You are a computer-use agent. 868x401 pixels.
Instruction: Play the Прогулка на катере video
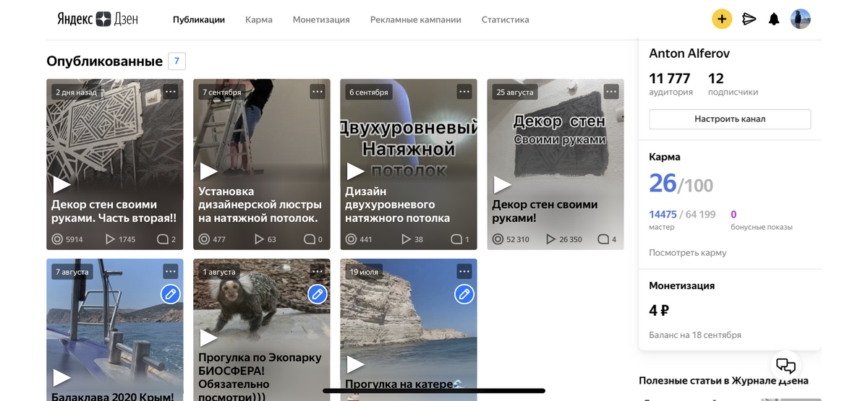[355, 363]
